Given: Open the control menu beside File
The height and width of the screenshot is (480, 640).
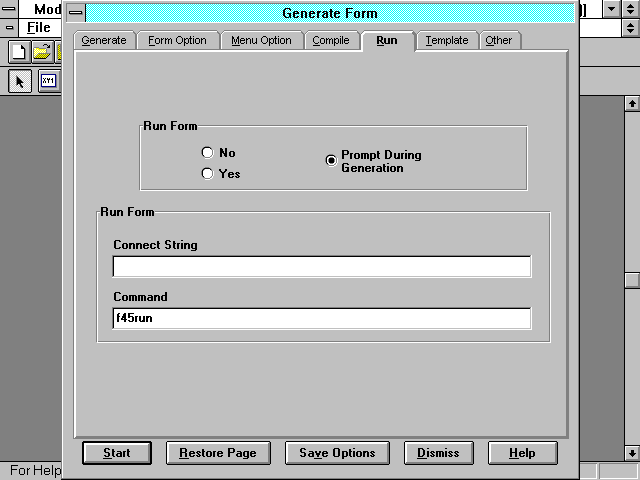Looking at the screenshot, I should [x=9, y=28].
